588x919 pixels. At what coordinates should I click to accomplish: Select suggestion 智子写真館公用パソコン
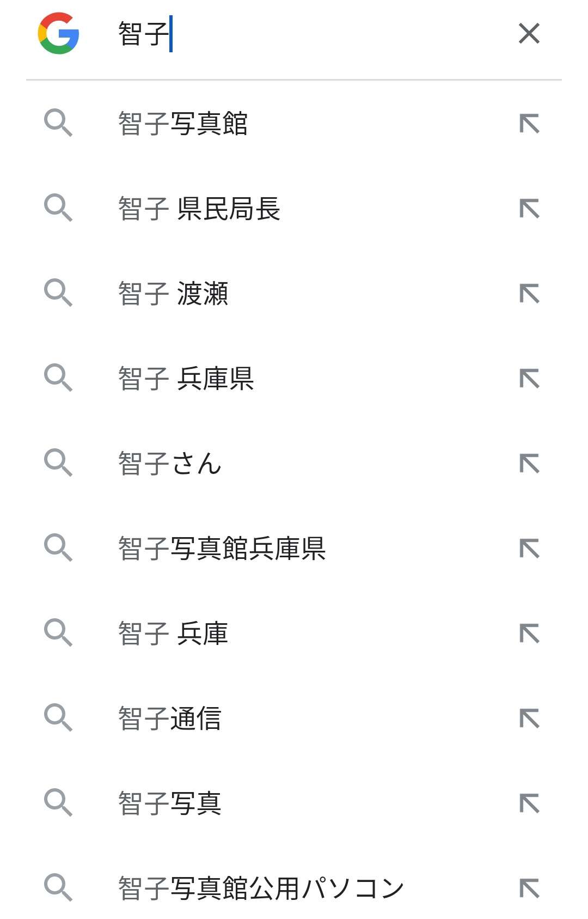[x=261, y=888]
